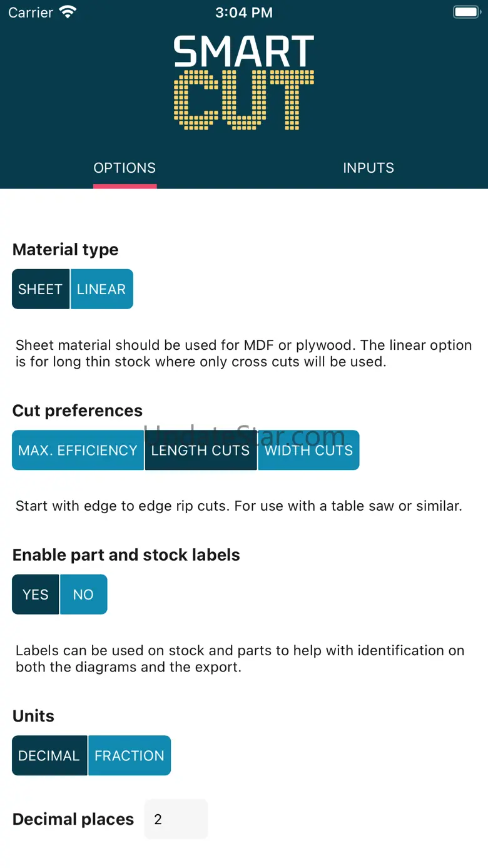Tap the Material type heading
488x868 pixels.
click(x=66, y=250)
